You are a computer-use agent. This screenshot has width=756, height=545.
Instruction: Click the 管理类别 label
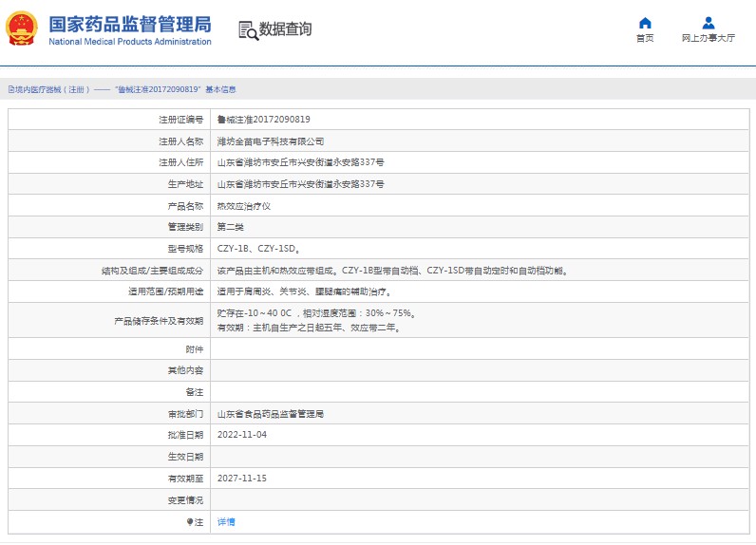pos(185,227)
